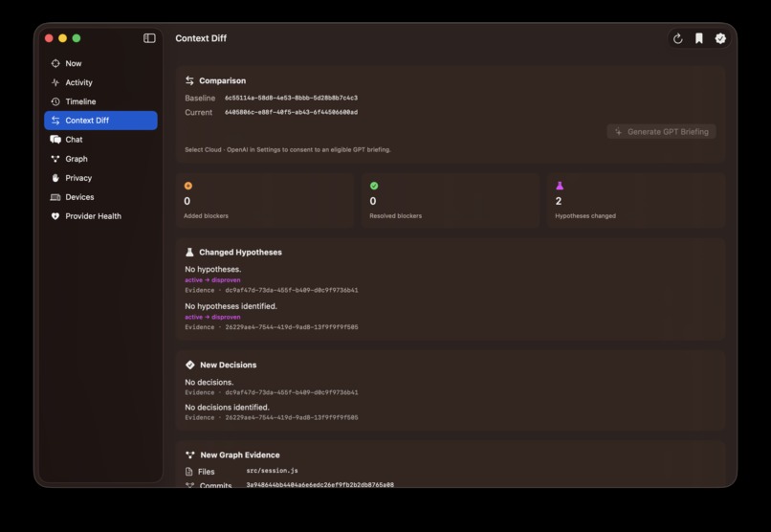The height and width of the screenshot is (532, 771).
Task: Switch to the Activity section
Action: (100, 82)
